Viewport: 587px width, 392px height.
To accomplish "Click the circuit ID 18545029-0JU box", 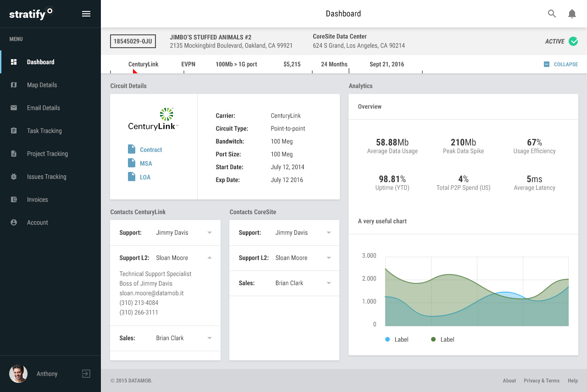I will (x=133, y=41).
